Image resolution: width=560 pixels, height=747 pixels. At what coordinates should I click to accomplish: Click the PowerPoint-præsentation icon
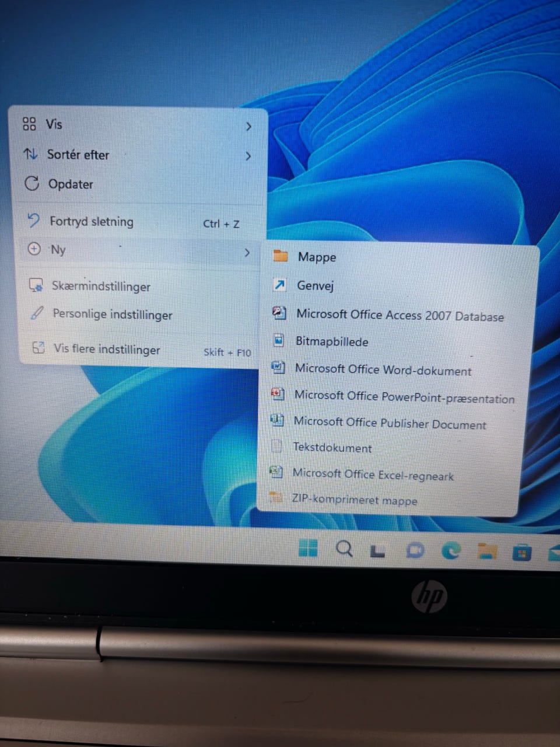pos(278,394)
